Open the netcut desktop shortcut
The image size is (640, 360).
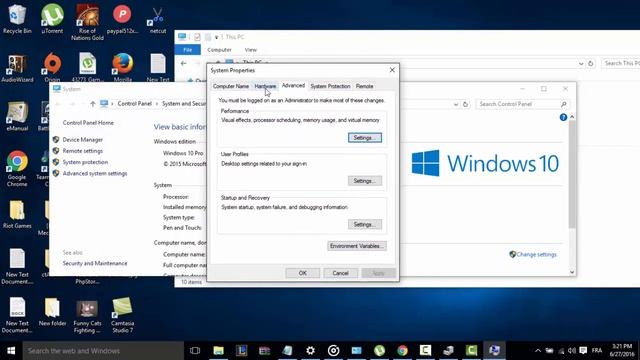(x=158, y=19)
